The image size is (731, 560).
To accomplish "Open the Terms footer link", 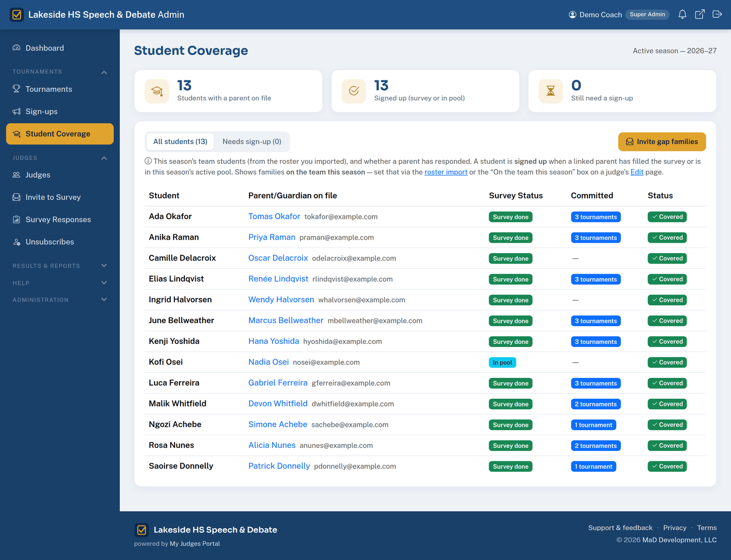I will 707,528.
